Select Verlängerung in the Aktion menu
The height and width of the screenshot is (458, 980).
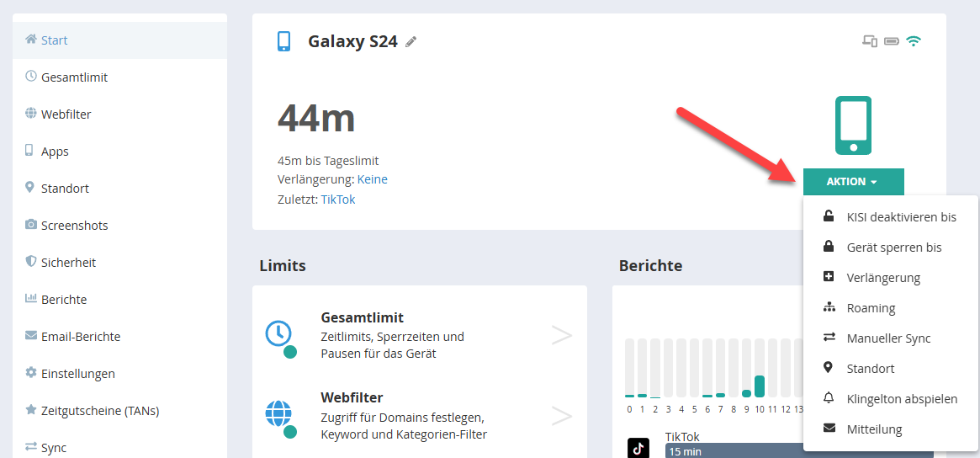(891, 278)
